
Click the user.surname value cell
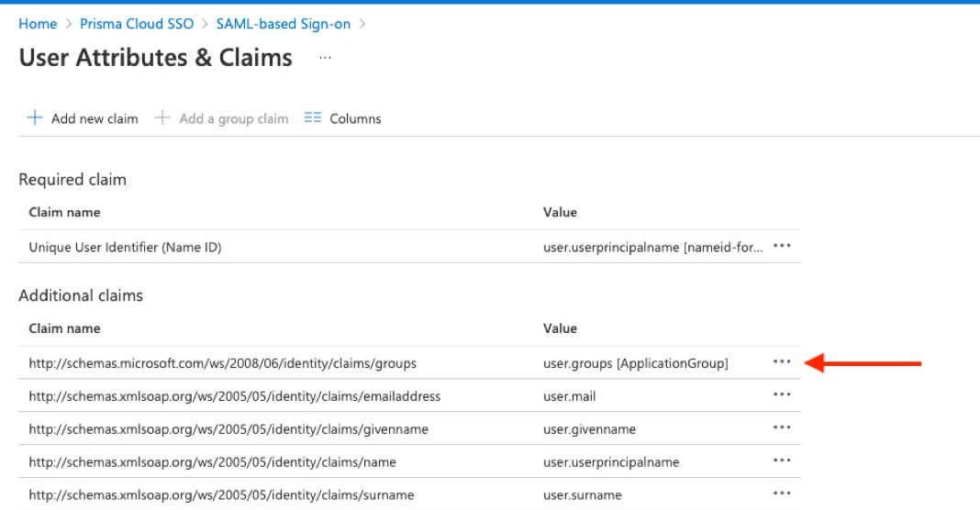(582, 495)
